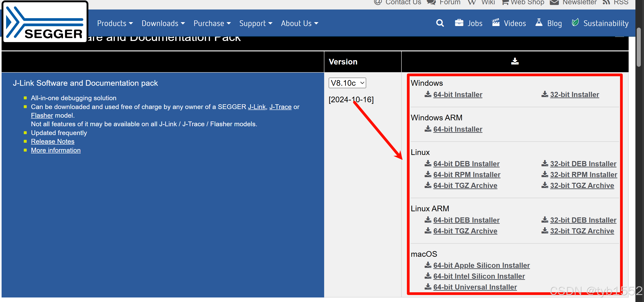Screen dimensions: 644x302
Task: Click the release date [2024-10-16] text
Action: tap(351, 100)
